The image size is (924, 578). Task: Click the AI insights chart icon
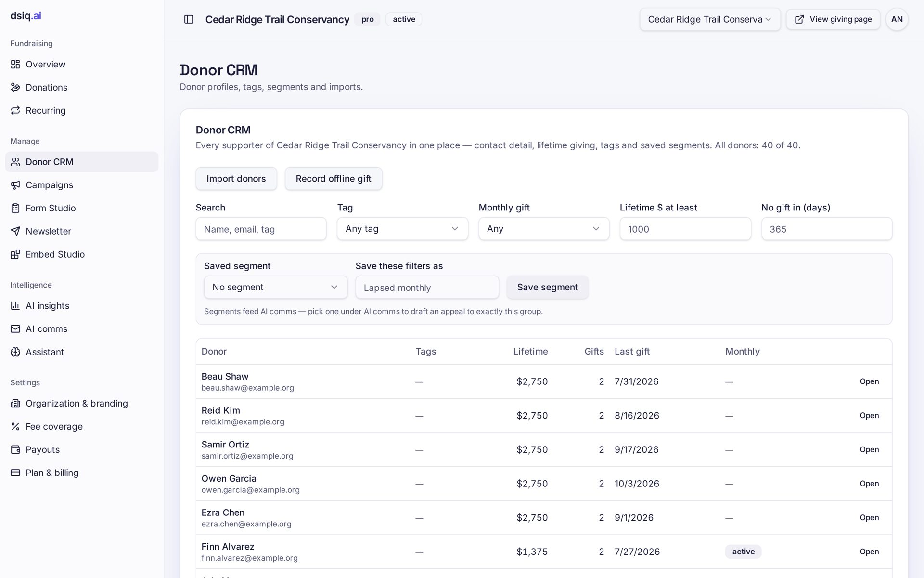pyautogui.click(x=15, y=306)
